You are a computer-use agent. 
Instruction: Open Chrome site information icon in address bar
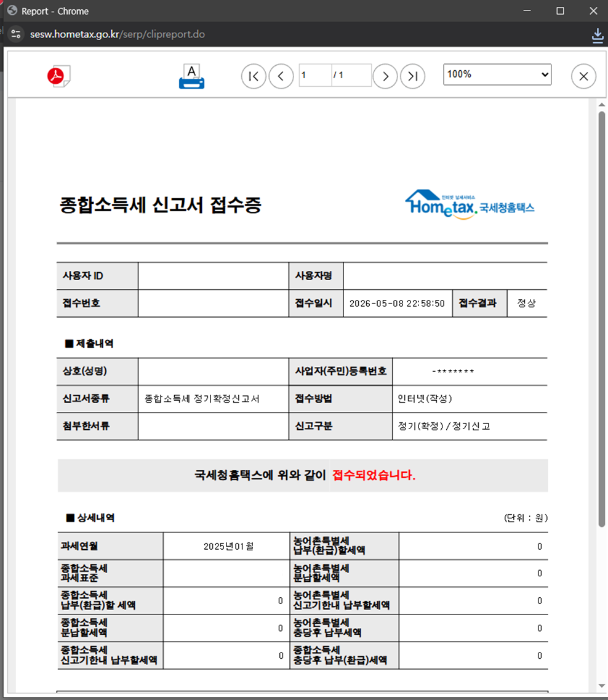[x=16, y=34]
